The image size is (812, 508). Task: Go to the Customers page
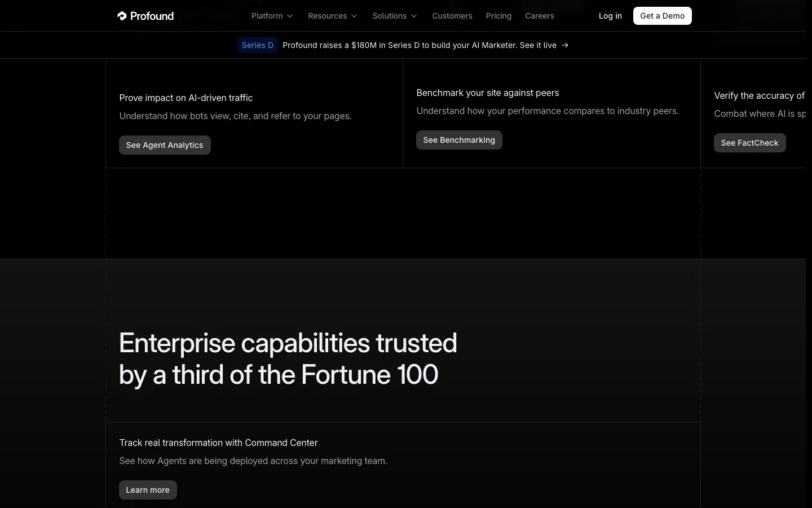(452, 16)
